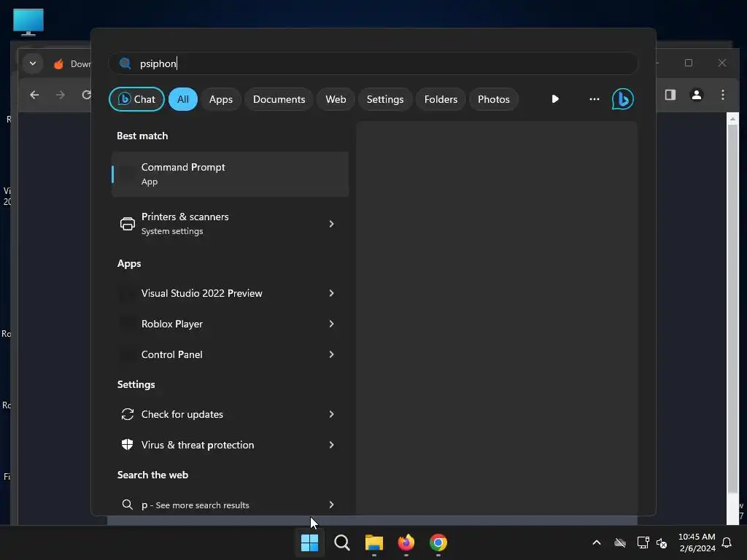Viewport: 747px width, 560px height.
Task: Open Printers & scanners system settings
Action: click(230, 224)
